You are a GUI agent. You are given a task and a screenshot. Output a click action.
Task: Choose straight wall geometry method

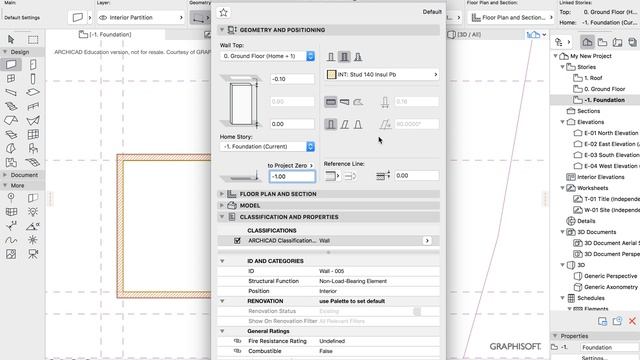[x=331, y=102]
